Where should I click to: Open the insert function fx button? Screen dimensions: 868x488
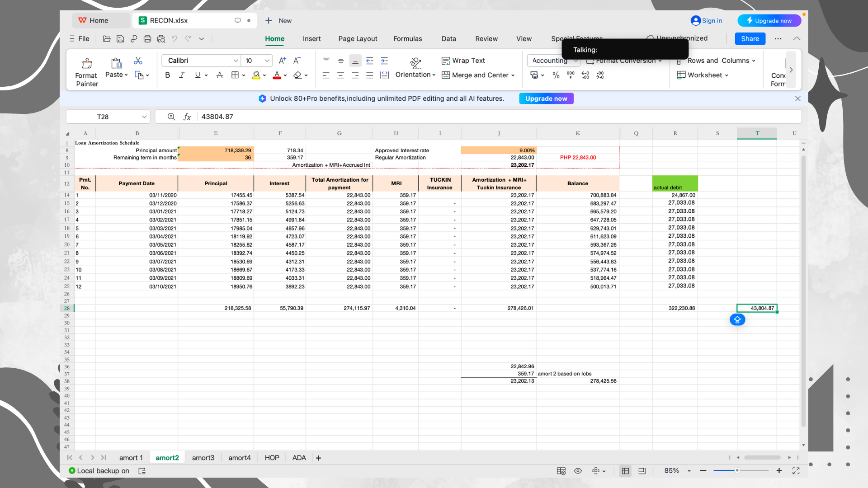pyautogui.click(x=187, y=117)
